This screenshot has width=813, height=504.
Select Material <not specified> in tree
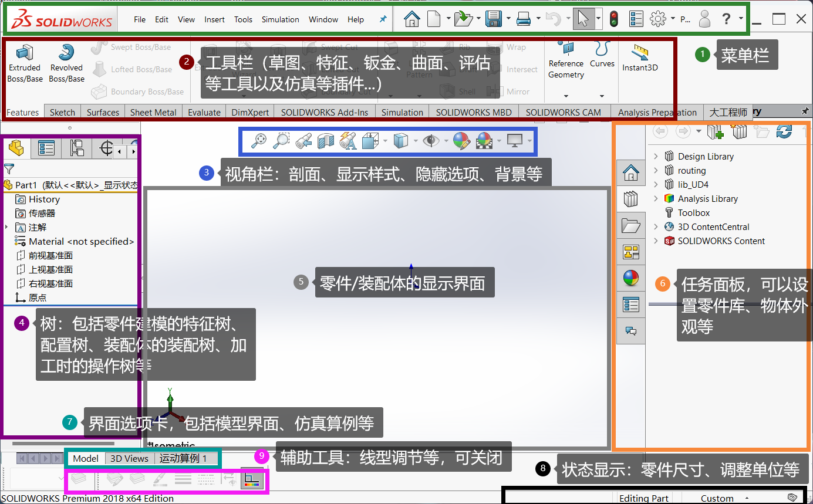(x=75, y=241)
